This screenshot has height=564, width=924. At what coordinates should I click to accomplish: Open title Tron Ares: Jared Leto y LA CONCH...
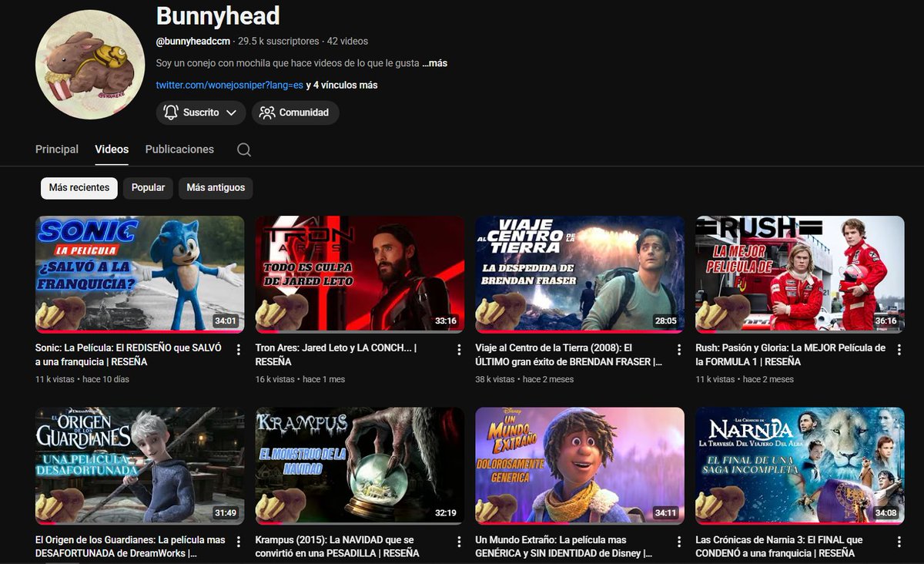336,354
